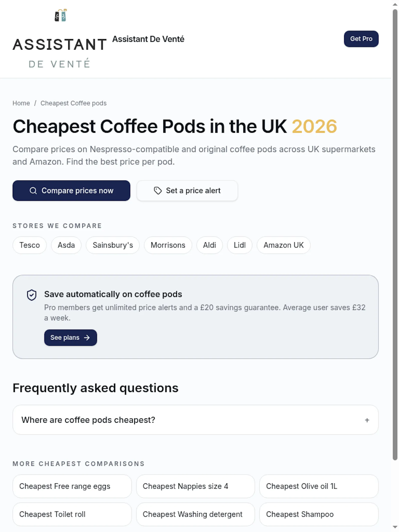Select the Amazon UK store chip
The height and width of the screenshot is (532, 399).
pyautogui.click(x=284, y=245)
